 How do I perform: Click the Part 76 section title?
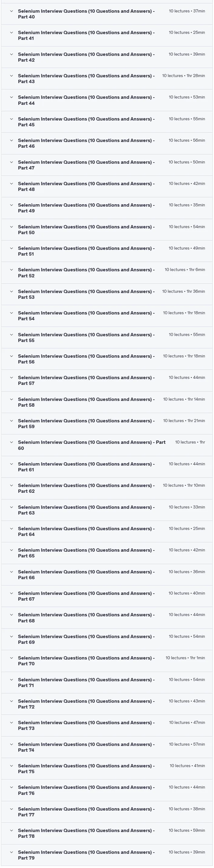86,790
